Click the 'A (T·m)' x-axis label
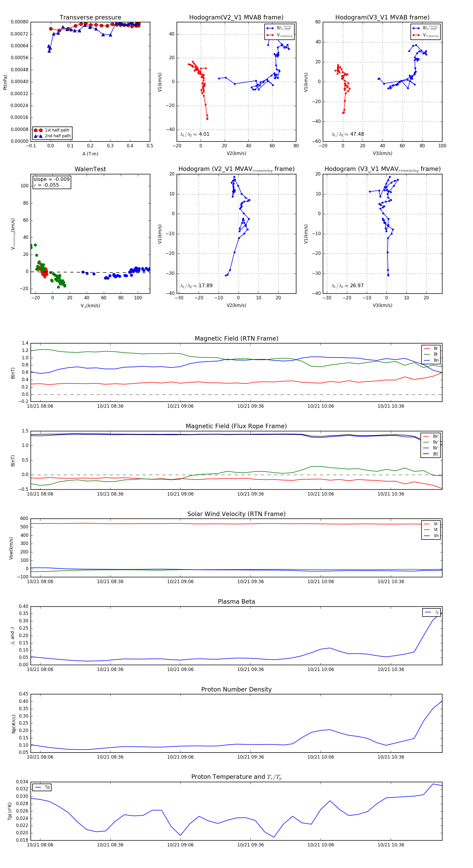473x868 pixels. click(x=90, y=154)
